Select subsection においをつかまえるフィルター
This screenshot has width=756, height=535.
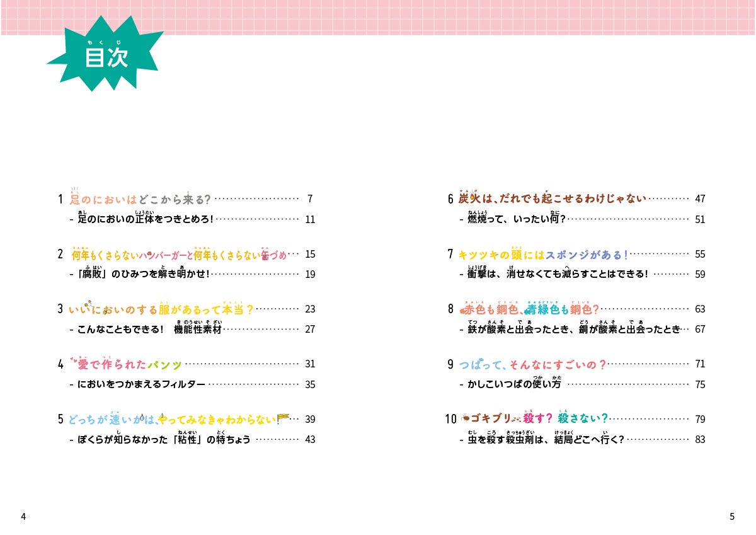tap(141, 384)
